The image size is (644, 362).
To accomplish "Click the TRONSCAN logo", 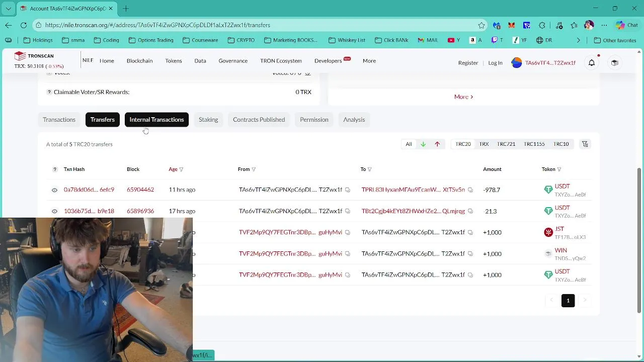I will 34,56.
